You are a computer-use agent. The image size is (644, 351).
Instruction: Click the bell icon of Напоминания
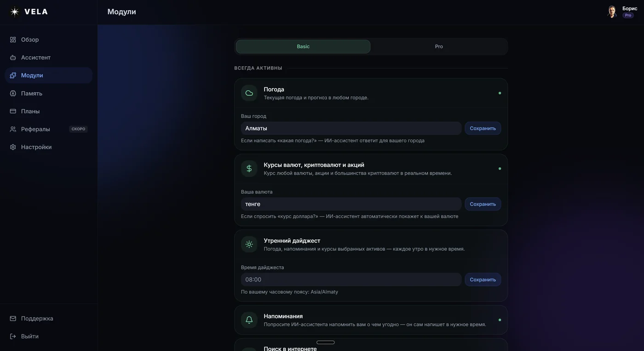[249, 320]
